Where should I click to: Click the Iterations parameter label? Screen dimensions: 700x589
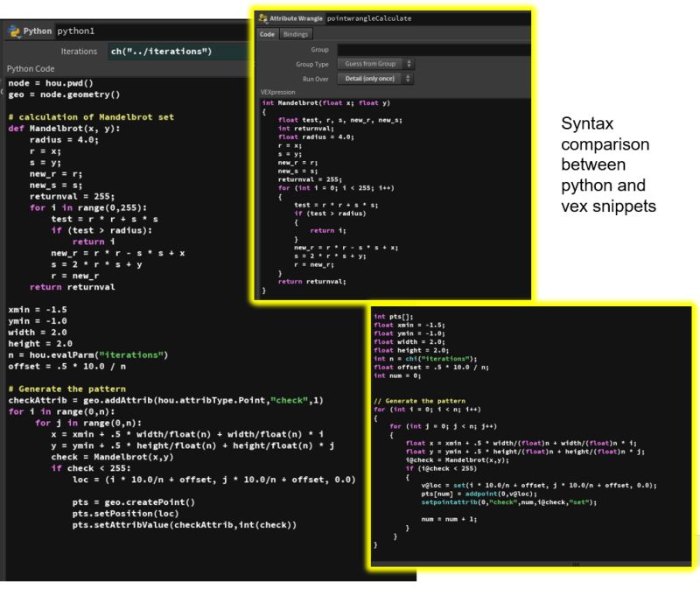point(80,51)
